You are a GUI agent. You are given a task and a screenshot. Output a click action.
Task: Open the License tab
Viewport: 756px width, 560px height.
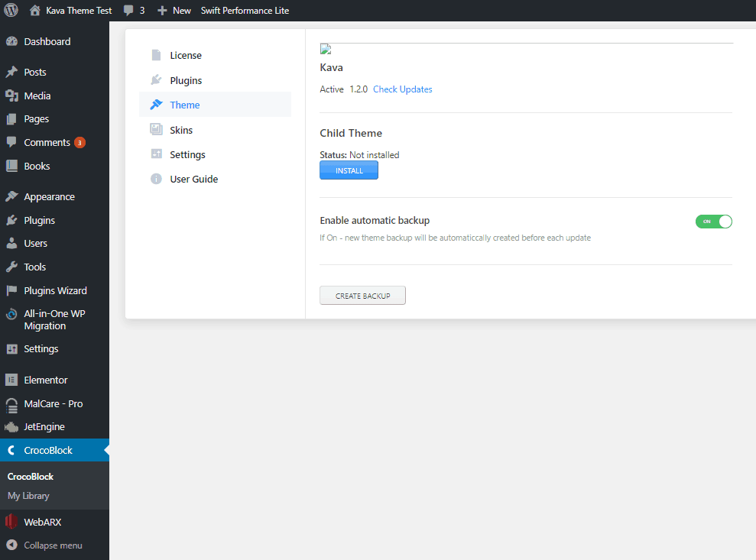(185, 55)
